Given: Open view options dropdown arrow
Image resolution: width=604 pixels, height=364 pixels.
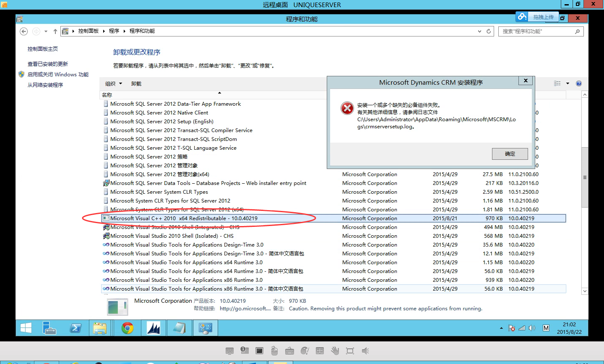Looking at the screenshot, I should [568, 83].
